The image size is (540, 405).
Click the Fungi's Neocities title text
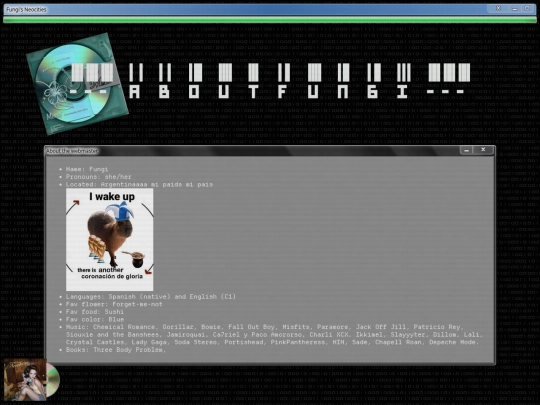click(26, 9)
